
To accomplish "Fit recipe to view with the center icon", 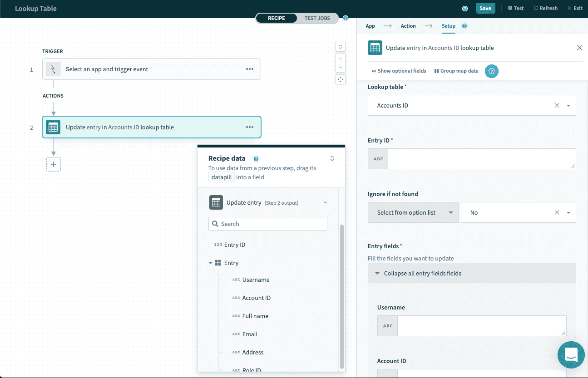I will 340,79.
